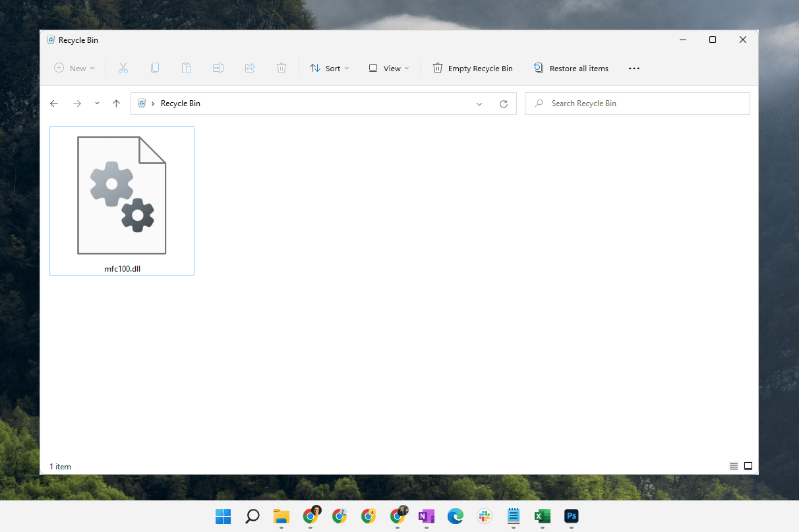Click the Delete trash icon in toolbar
The height and width of the screenshot is (532, 799).
[x=281, y=68]
